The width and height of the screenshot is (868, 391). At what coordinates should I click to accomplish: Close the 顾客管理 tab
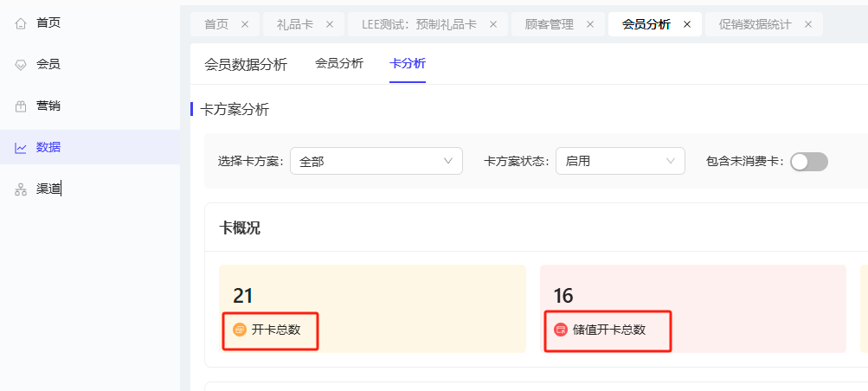click(x=590, y=24)
